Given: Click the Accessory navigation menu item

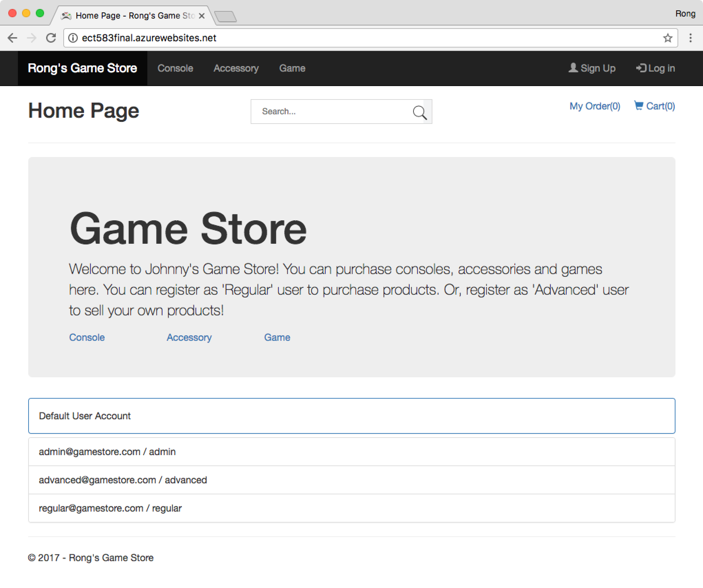Looking at the screenshot, I should coord(236,68).
